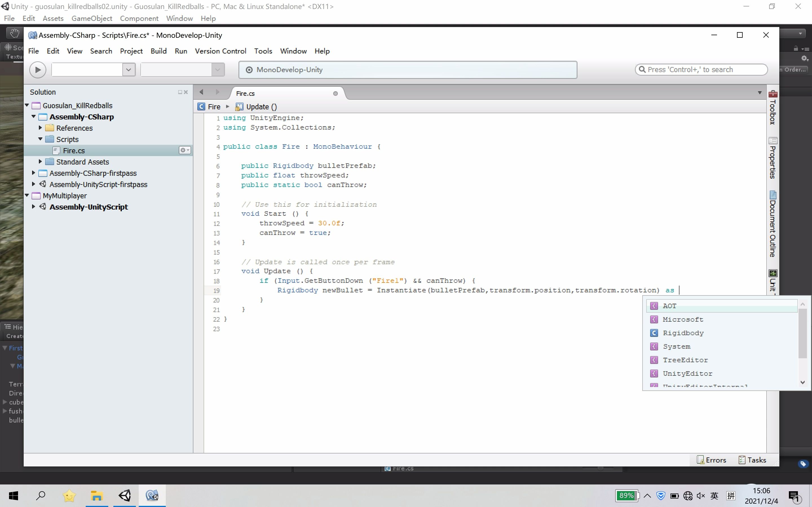
Task: Navigate back with the left arrow icon
Action: tap(201, 92)
